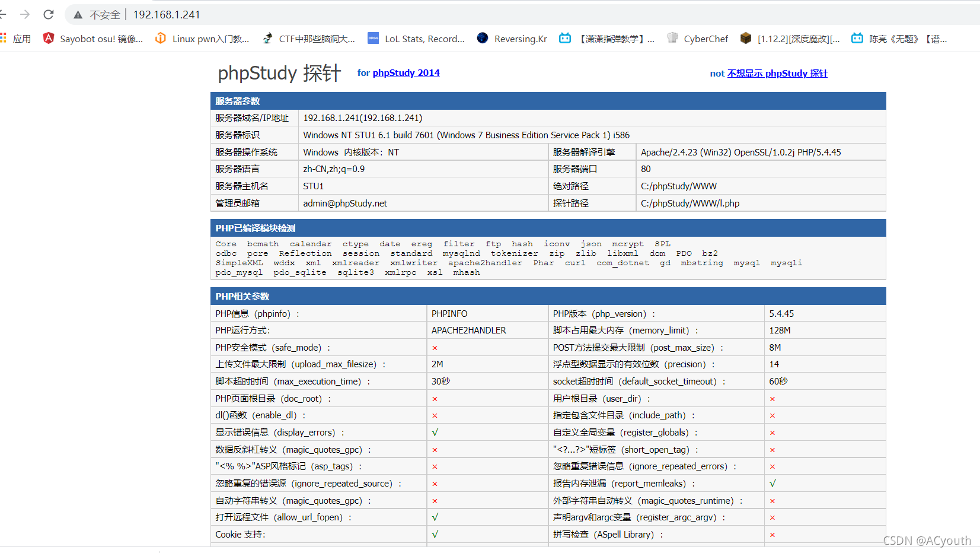Image resolution: width=980 pixels, height=553 pixels.
Task: Click the memory_limit value 128M
Action: pyautogui.click(x=780, y=330)
